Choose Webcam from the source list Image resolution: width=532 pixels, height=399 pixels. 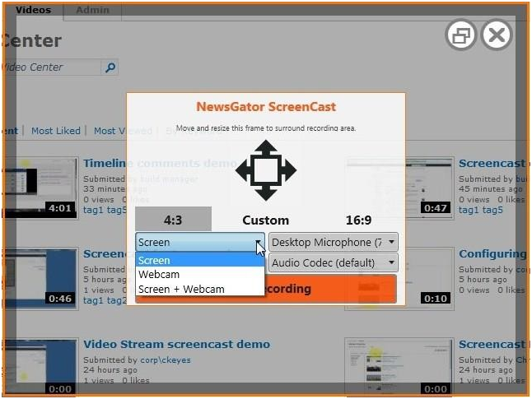(x=159, y=275)
